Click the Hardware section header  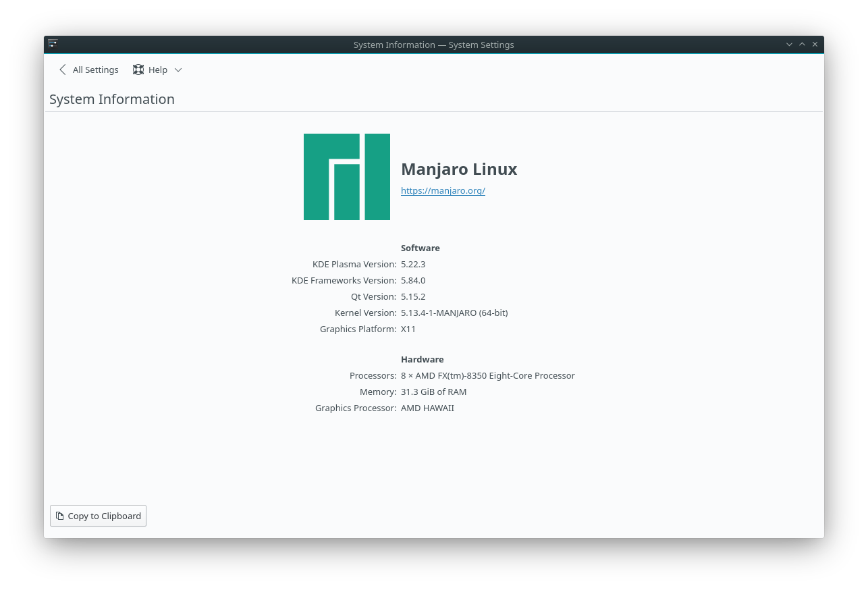coord(423,359)
